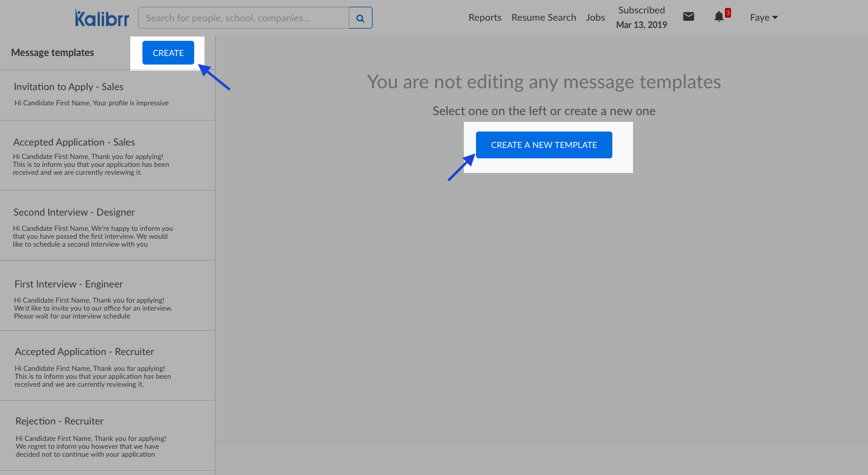Screen dimensions: 868x475
Task: Open the Rejection - Recruiter template
Action: click(107, 435)
